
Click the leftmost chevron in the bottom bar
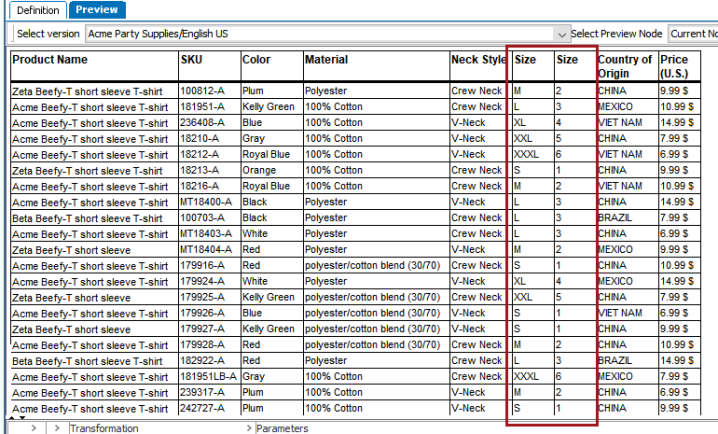tap(34, 428)
